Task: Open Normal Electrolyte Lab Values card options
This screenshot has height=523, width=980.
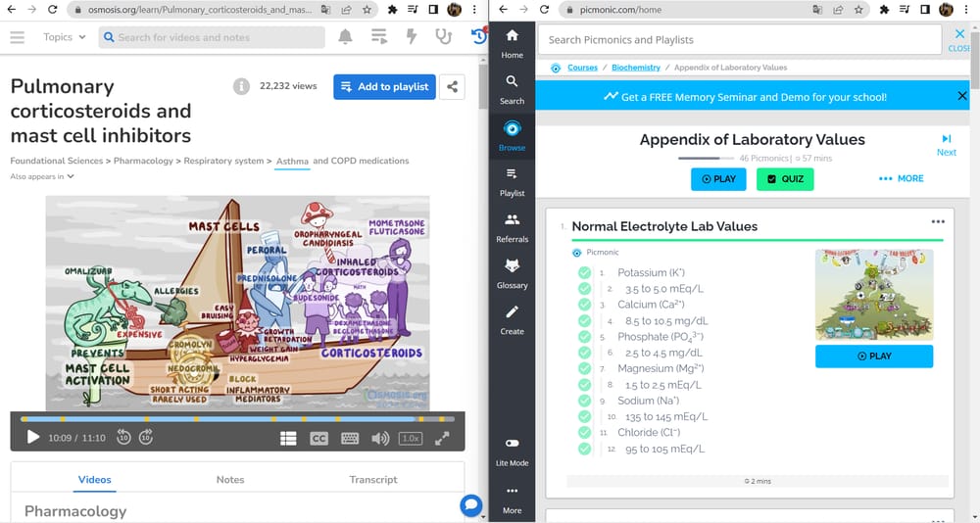Action: point(938,221)
